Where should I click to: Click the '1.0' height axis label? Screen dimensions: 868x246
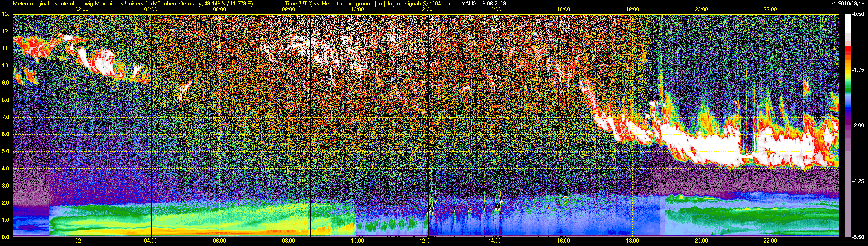click(5, 220)
